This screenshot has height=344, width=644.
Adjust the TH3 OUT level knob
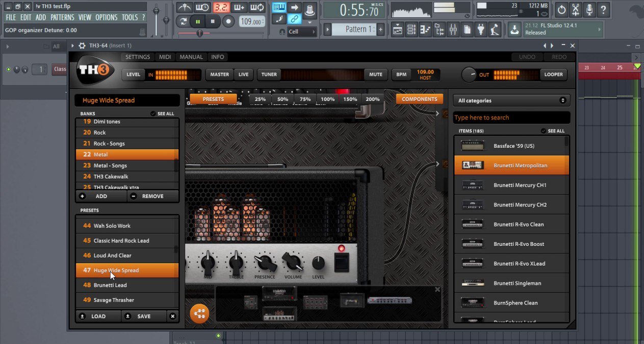click(469, 75)
